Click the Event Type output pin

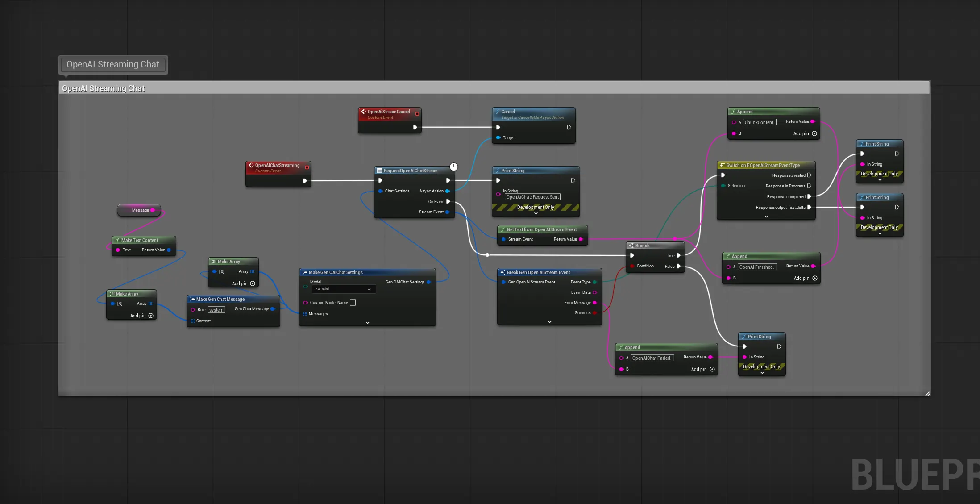click(x=594, y=282)
